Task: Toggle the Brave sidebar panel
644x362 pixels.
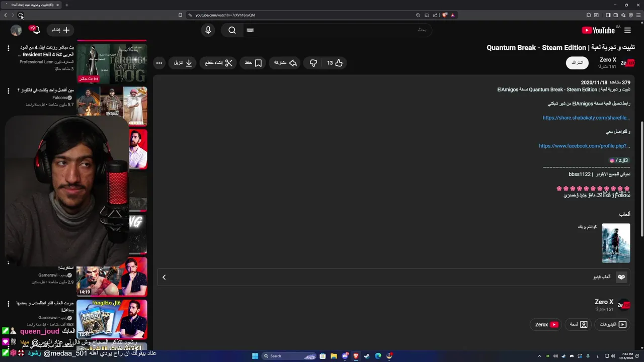Action: point(608,15)
